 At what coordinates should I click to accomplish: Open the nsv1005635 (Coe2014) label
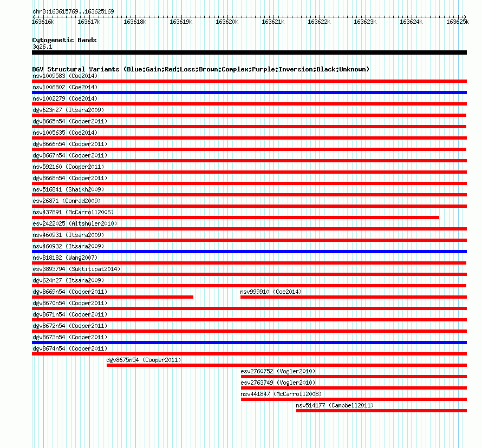pos(65,133)
